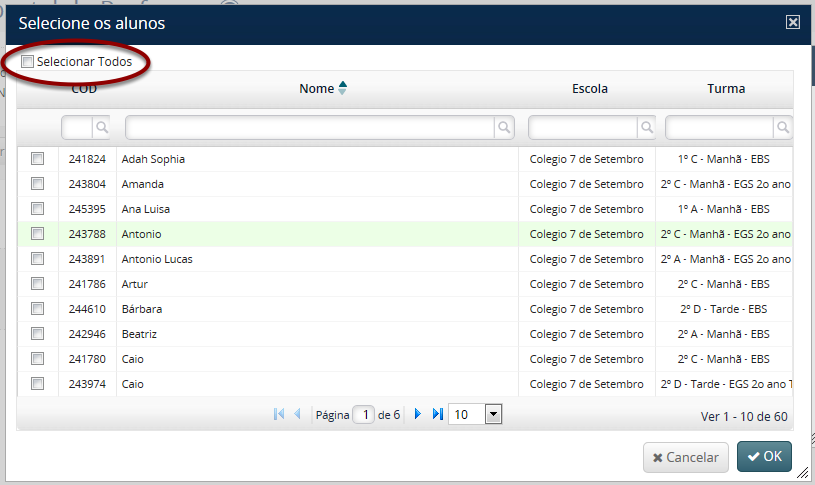Select the checkbox for Bárbara
This screenshot has height=485, width=815.
pyautogui.click(x=37, y=308)
